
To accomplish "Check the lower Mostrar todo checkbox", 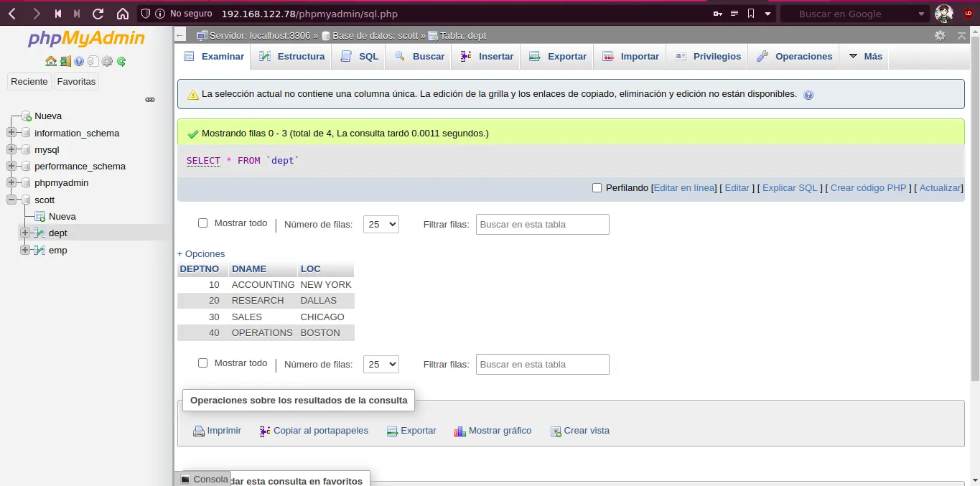I will click(202, 363).
